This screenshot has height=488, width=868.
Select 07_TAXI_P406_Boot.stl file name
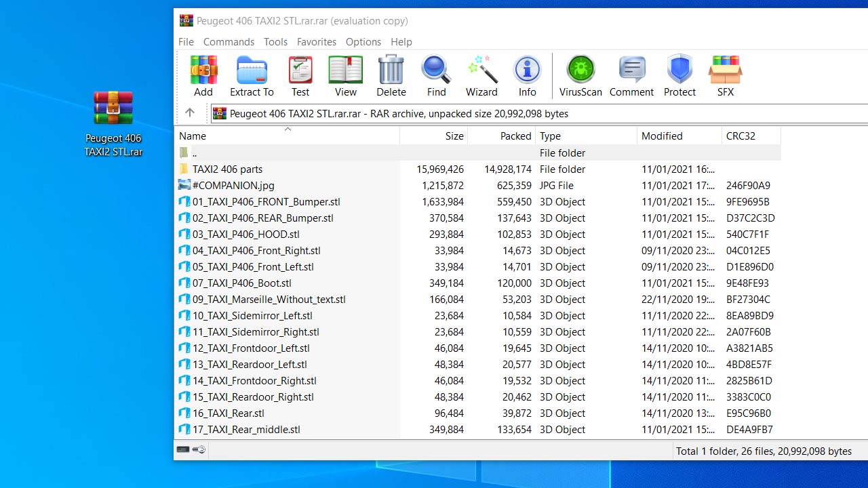241,283
